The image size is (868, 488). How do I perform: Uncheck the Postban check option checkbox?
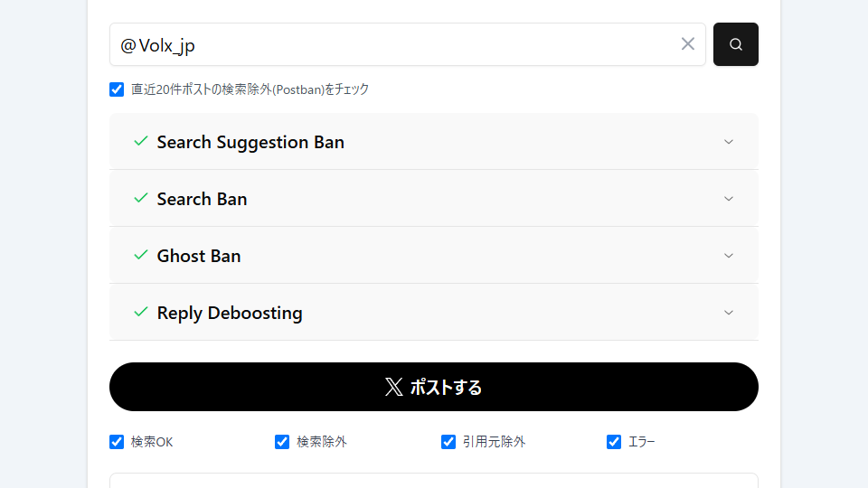click(117, 89)
